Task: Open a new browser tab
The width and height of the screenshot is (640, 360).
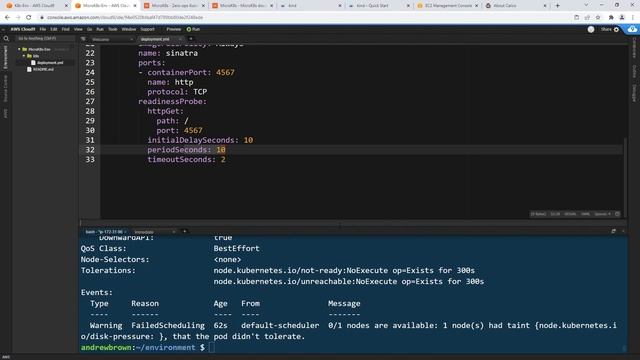Action: point(558,6)
